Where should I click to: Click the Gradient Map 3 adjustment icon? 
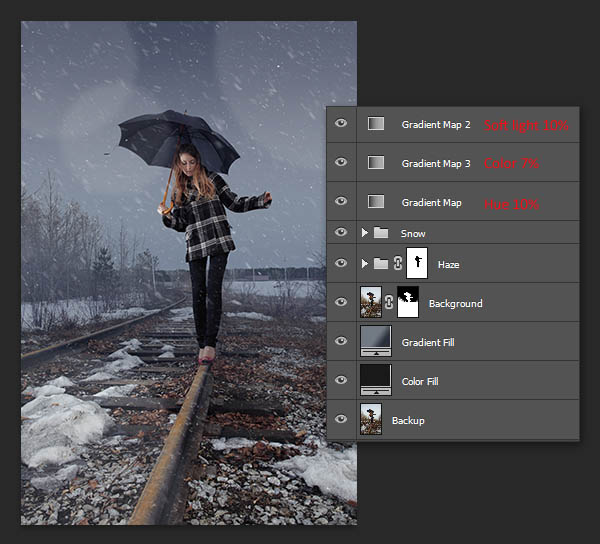[376, 163]
